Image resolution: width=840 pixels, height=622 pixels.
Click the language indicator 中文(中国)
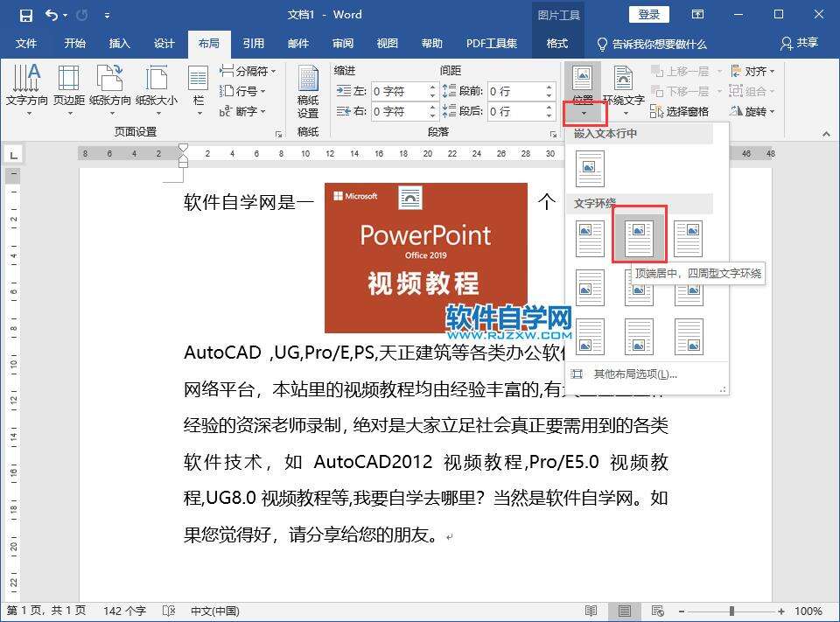click(215, 611)
